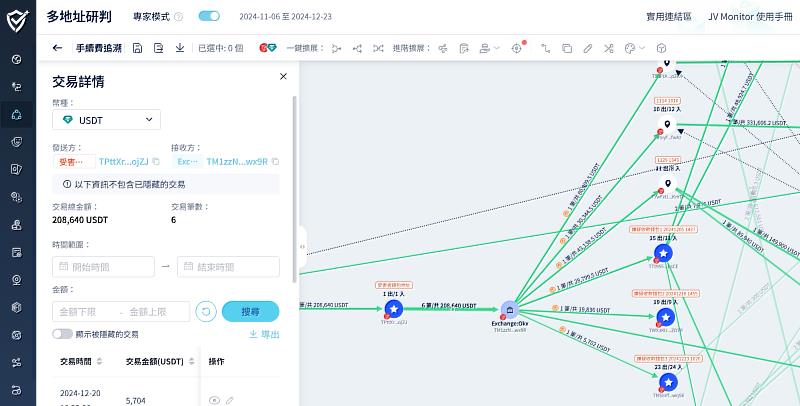Open the JV Monitor 使用手冊 link

[750, 17]
